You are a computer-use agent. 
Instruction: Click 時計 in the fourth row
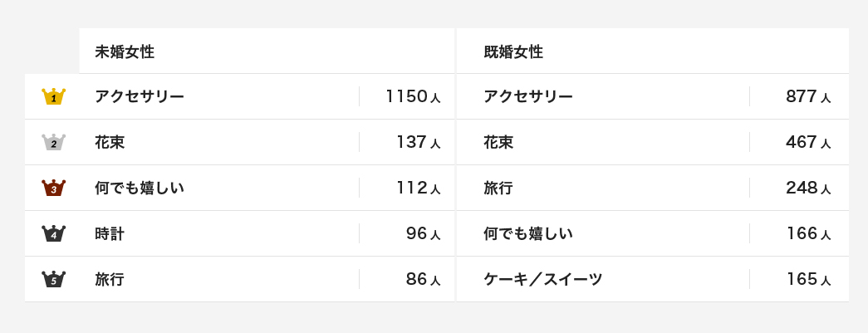(x=110, y=234)
